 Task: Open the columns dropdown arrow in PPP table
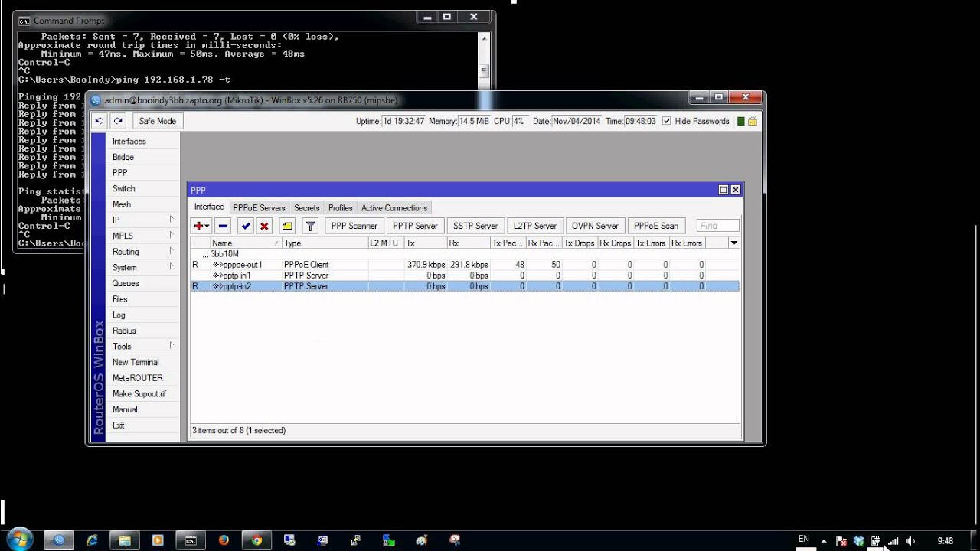[x=734, y=243]
